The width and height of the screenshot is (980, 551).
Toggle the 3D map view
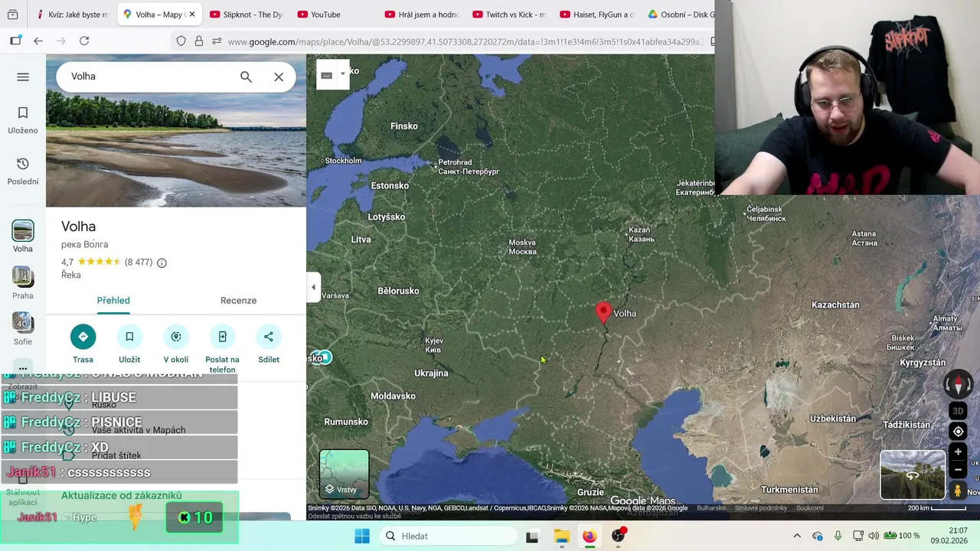tap(958, 411)
